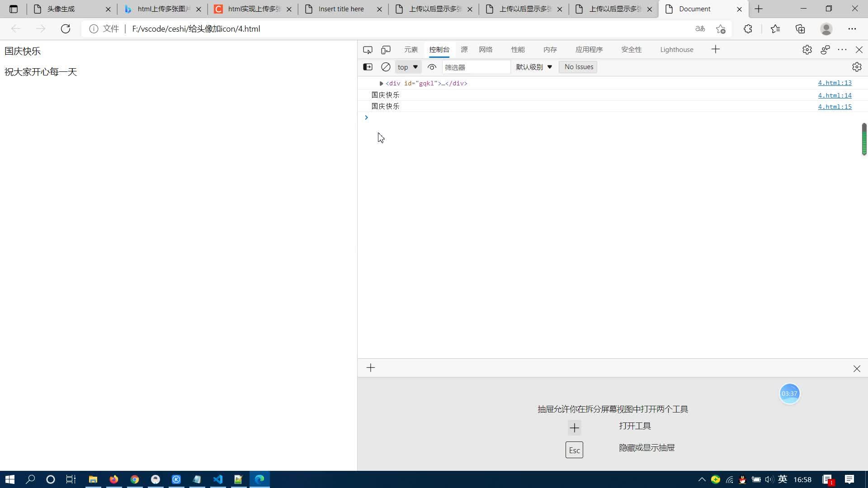Clear the console messages
868x488 pixels.
click(386, 67)
